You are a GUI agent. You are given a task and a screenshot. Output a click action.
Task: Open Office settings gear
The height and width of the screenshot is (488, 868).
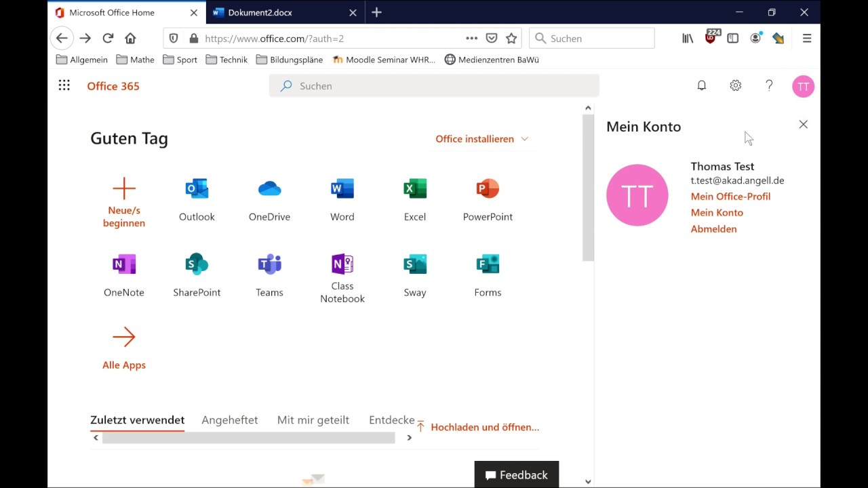pos(736,85)
